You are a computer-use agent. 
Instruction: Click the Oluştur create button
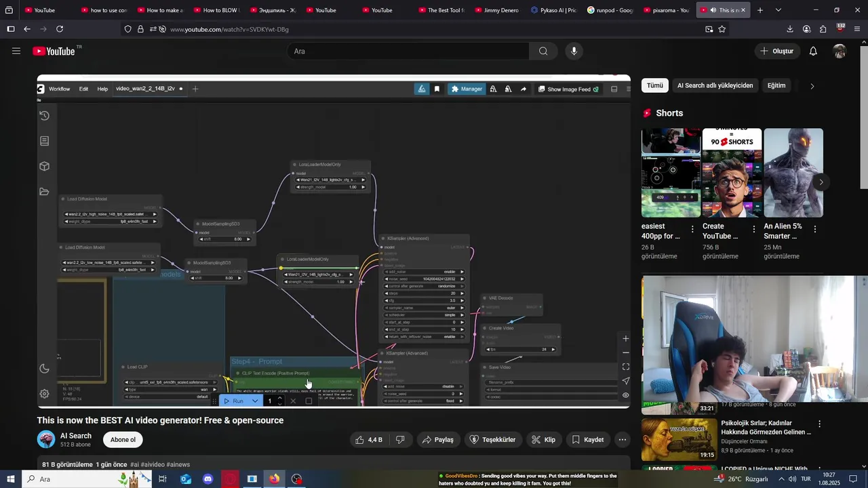pos(777,51)
